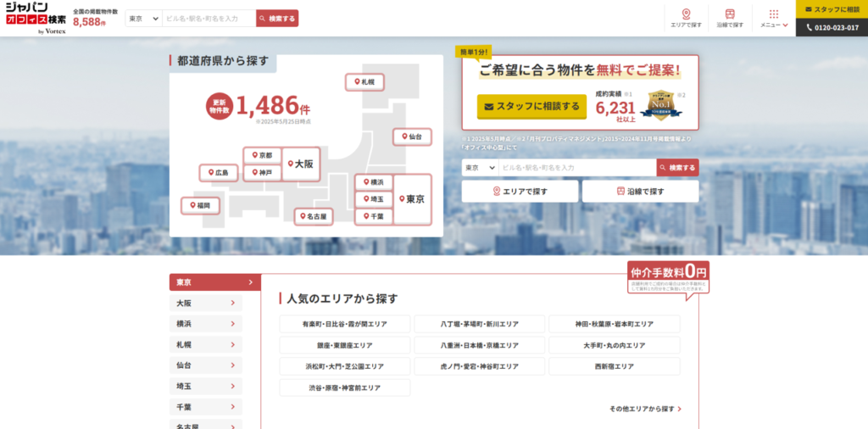The height and width of the screenshot is (429, 868).
Task: Click その他エリアから探す link
Action: coord(645,409)
